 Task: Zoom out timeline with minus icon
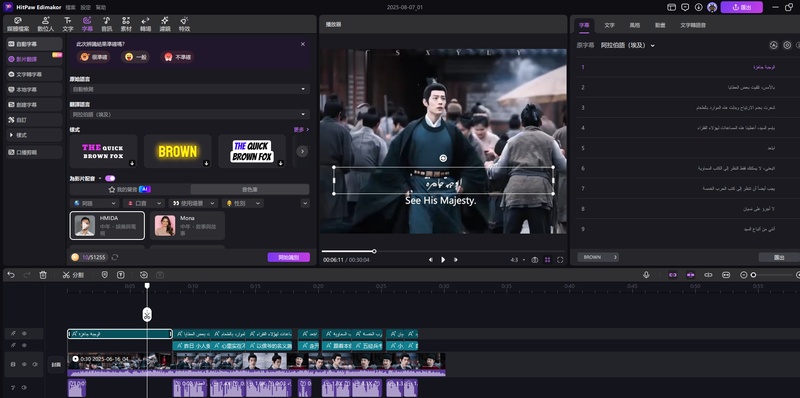pos(743,275)
